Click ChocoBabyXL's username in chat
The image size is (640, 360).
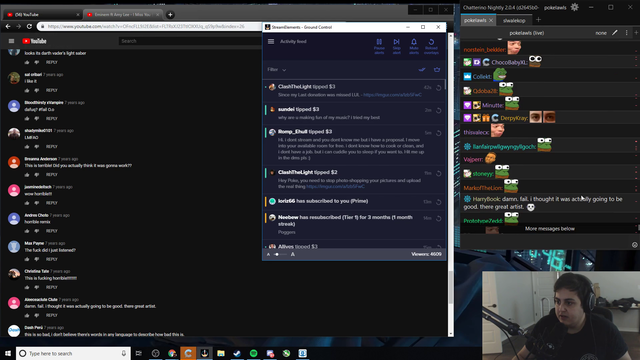tap(509, 62)
